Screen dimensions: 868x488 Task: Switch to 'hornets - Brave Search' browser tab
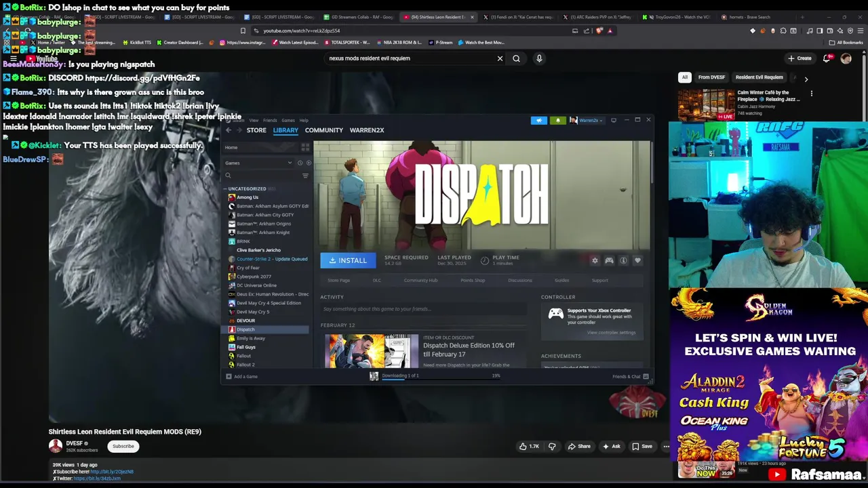pyautogui.click(x=749, y=17)
